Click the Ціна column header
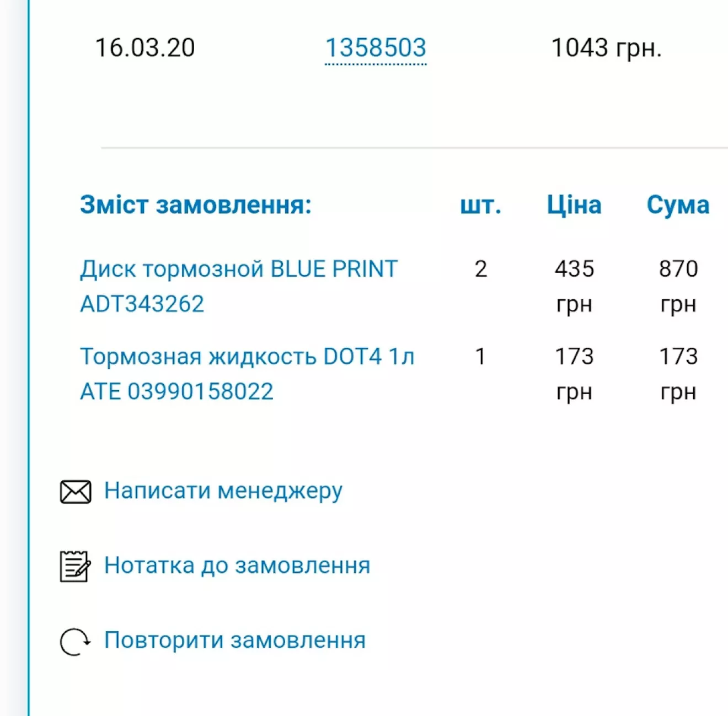Viewport: 728px width, 716px height. pyautogui.click(x=574, y=204)
